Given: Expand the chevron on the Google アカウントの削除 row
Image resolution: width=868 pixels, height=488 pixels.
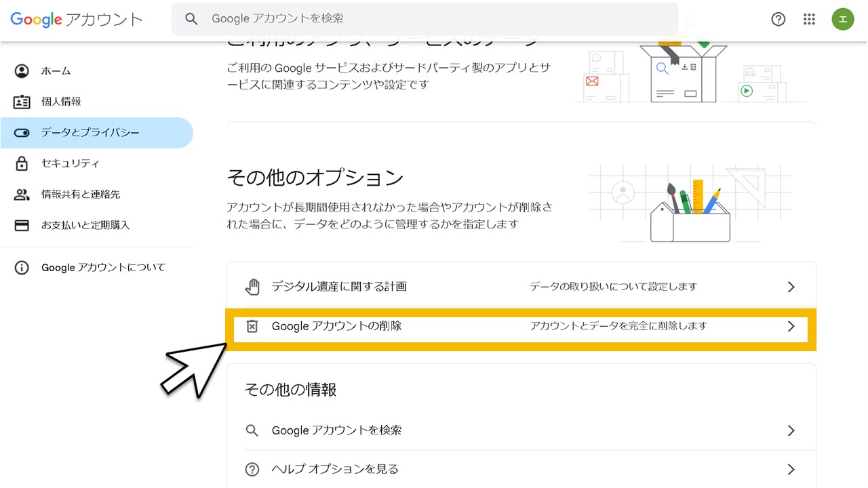Looking at the screenshot, I should (x=790, y=326).
